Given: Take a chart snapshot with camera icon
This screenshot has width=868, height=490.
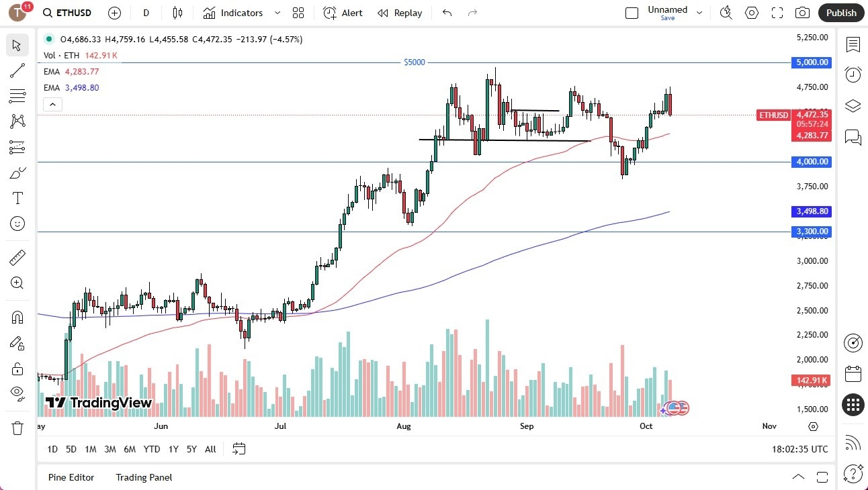Looking at the screenshot, I should click(803, 13).
